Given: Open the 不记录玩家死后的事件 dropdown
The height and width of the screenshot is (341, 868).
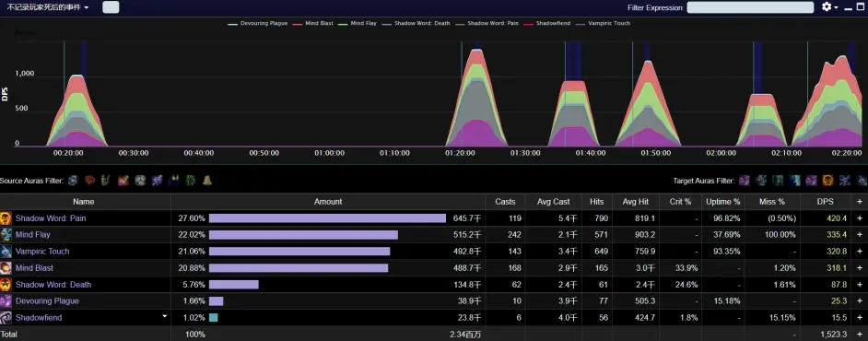Looking at the screenshot, I should [48, 7].
